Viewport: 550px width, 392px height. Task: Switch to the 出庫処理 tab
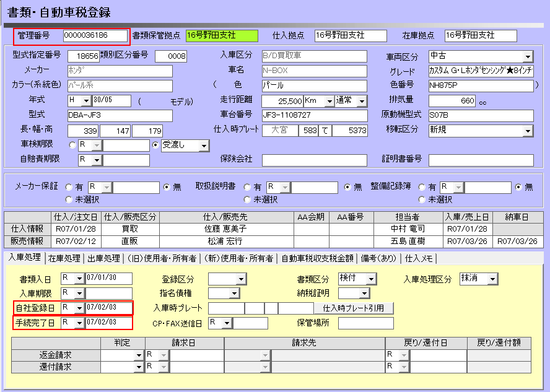103,258
